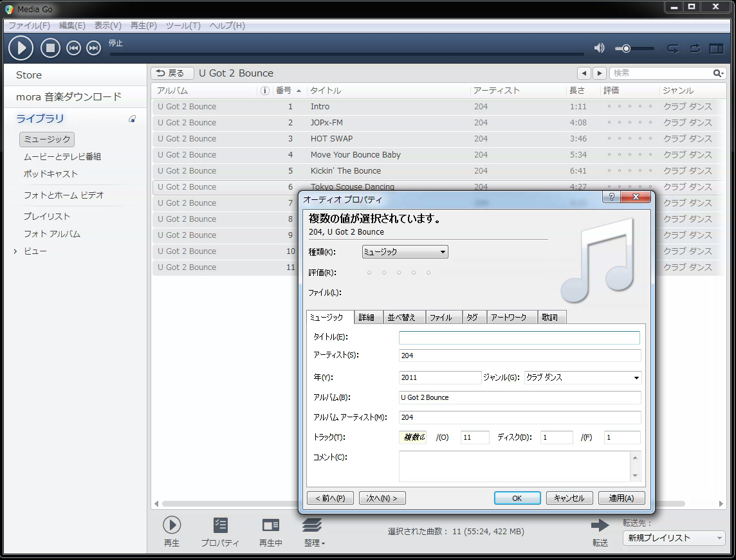Image resolution: width=736 pixels, height=560 pixels.
Task: Select the Intro track row
Action: click(x=438, y=107)
